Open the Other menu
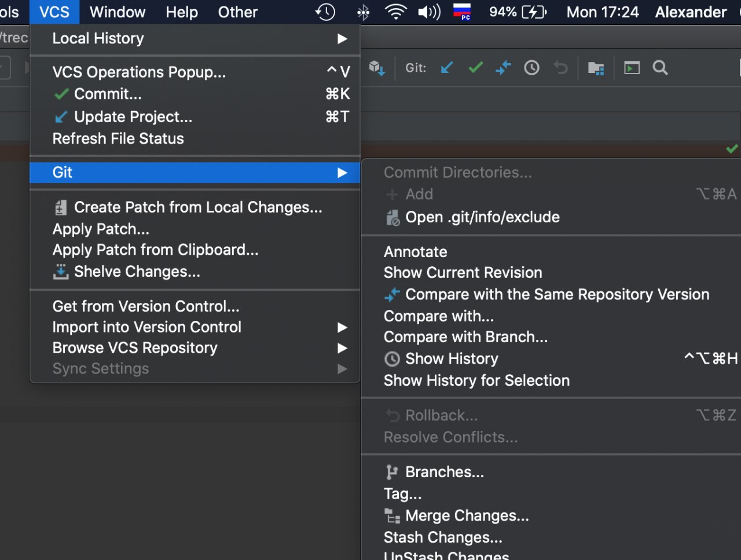Image resolution: width=741 pixels, height=560 pixels. (238, 12)
